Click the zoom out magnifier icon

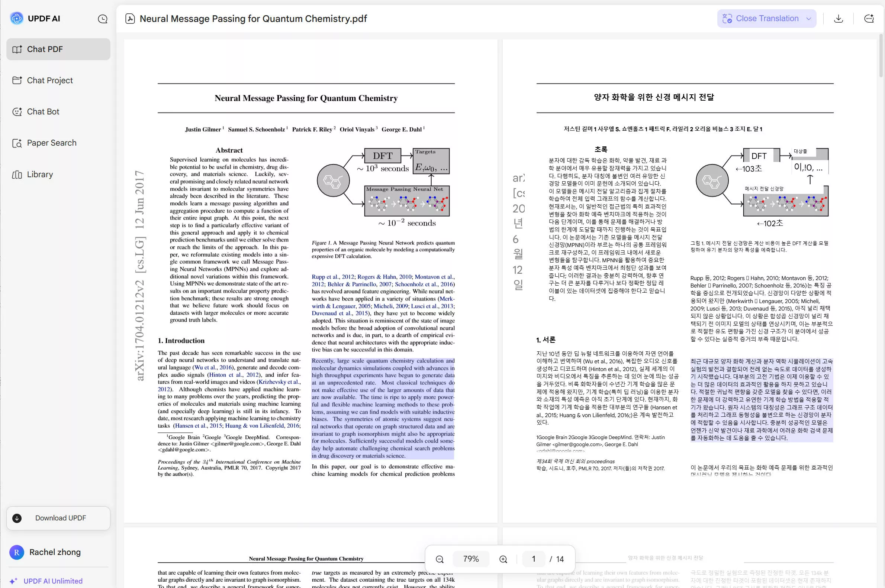[440, 559]
